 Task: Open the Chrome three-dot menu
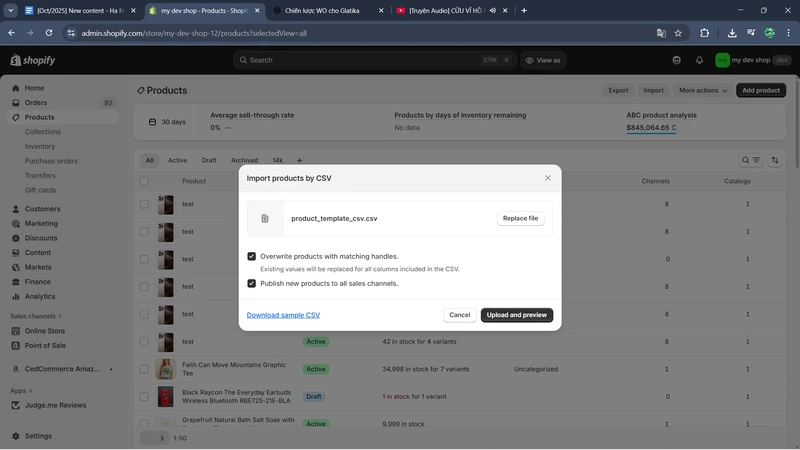[x=788, y=33]
